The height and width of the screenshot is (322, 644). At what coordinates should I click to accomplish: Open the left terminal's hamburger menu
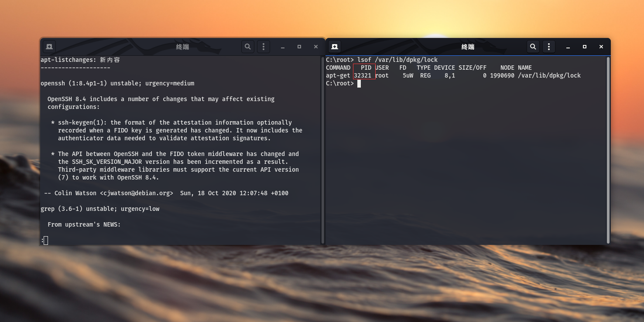click(264, 47)
